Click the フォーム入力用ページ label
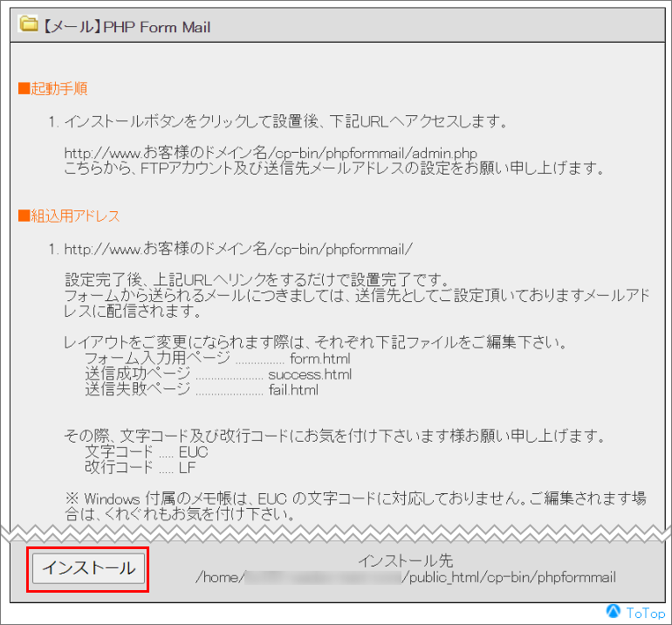This screenshot has height=625, width=672. (x=158, y=358)
